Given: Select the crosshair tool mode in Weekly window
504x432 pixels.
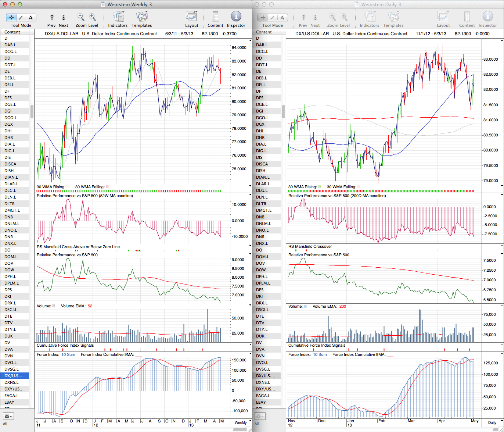Looking at the screenshot, I should pos(11,17).
